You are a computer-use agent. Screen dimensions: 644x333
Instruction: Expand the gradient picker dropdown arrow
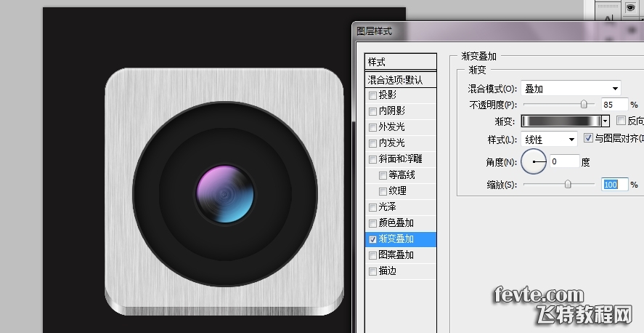coord(606,121)
